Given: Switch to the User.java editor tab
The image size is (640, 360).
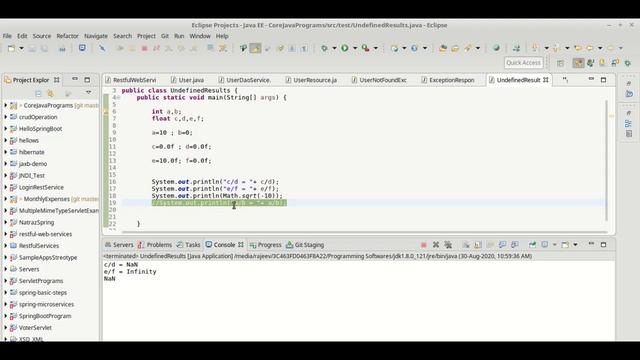Looking at the screenshot, I should [x=187, y=80].
